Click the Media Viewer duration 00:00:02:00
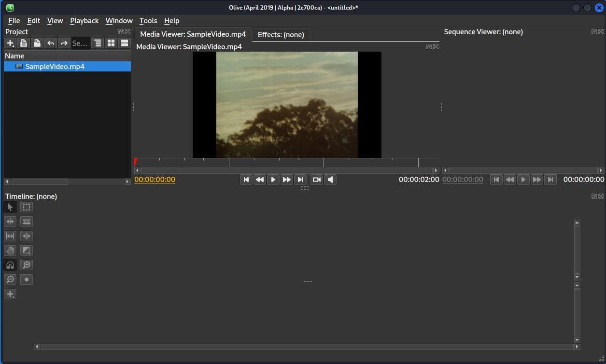Image resolution: width=606 pixels, height=364 pixels. [419, 180]
